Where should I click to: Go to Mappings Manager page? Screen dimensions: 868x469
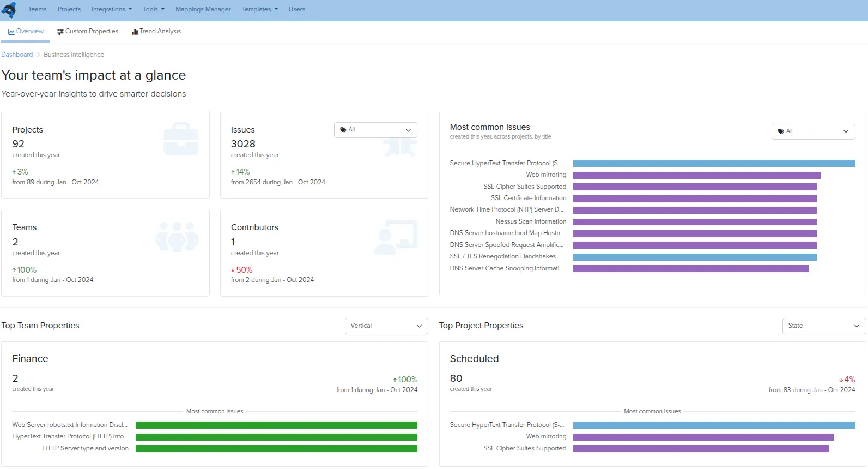203,9
